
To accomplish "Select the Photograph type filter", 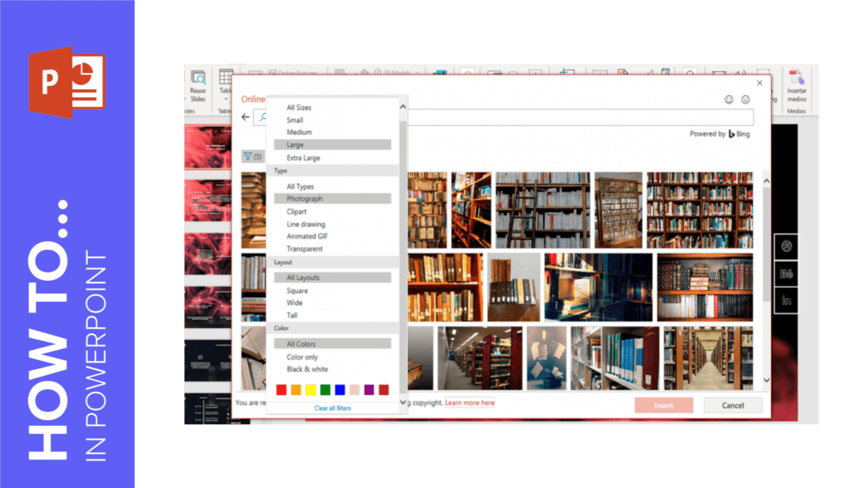I will [304, 198].
